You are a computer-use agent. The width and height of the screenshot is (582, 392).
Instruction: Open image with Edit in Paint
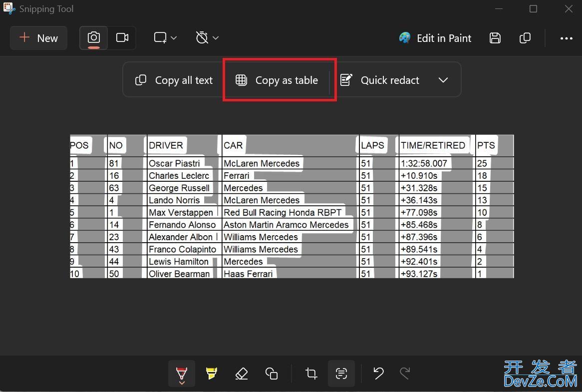click(x=435, y=38)
